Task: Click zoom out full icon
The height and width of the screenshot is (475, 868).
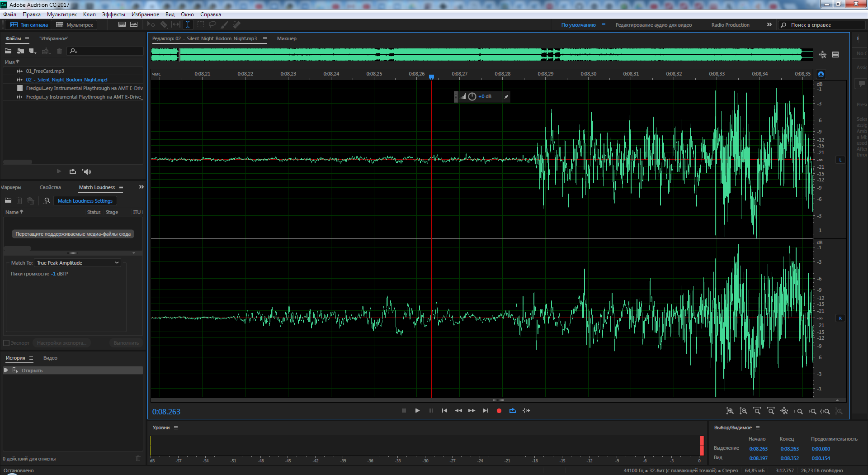Action: (784, 411)
